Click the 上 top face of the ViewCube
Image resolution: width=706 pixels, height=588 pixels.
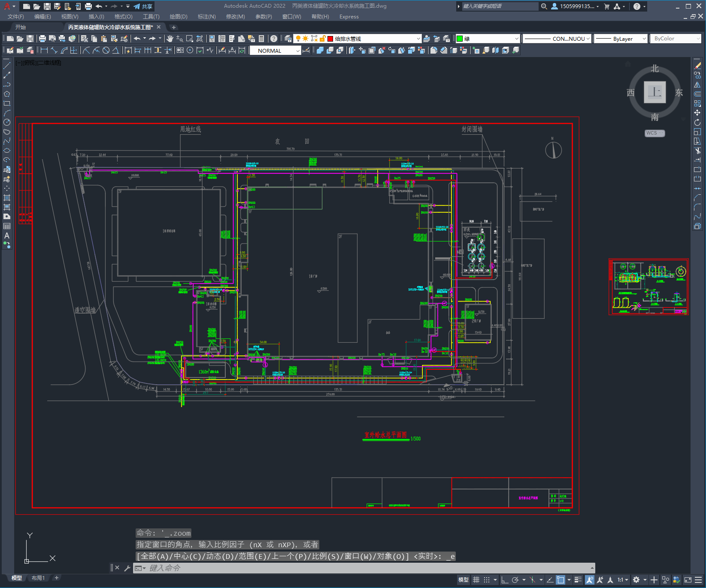pyautogui.click(x=654, y=92)
